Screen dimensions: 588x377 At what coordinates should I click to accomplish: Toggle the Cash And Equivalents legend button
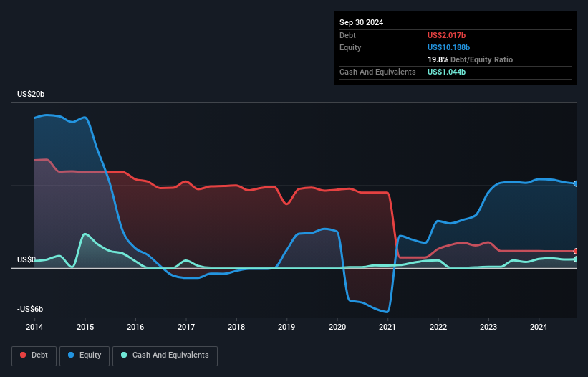165,355
